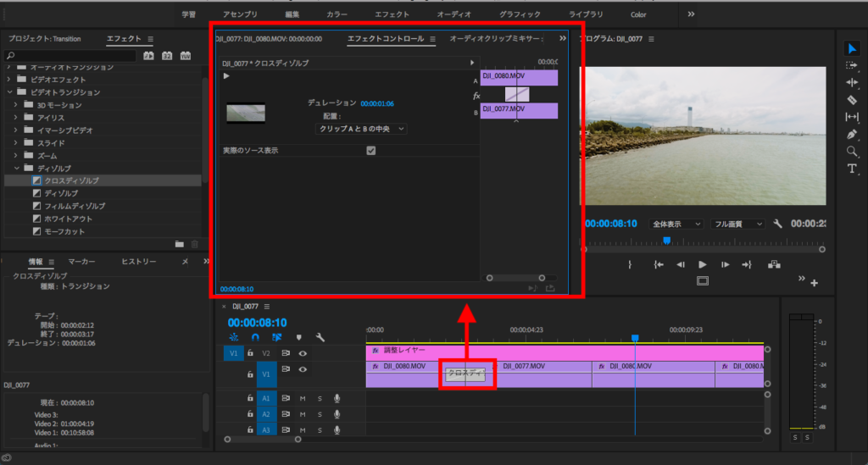Select the Razor tool in the toolbar

point(852,99)
